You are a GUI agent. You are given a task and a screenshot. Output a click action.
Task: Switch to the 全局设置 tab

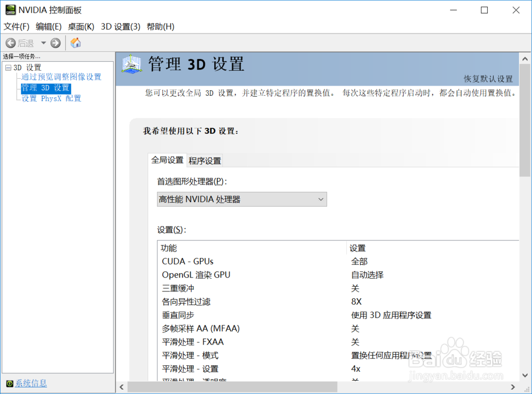point(167,160)
